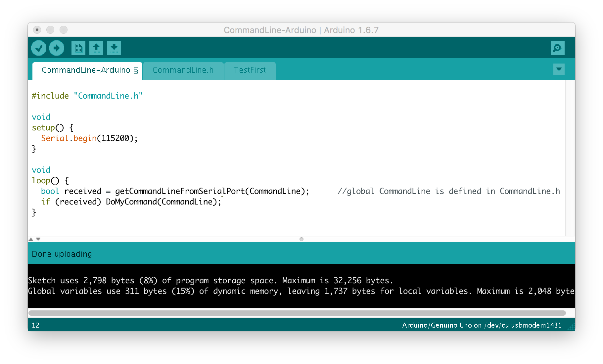Open the Serial Monitor icon

557,48
